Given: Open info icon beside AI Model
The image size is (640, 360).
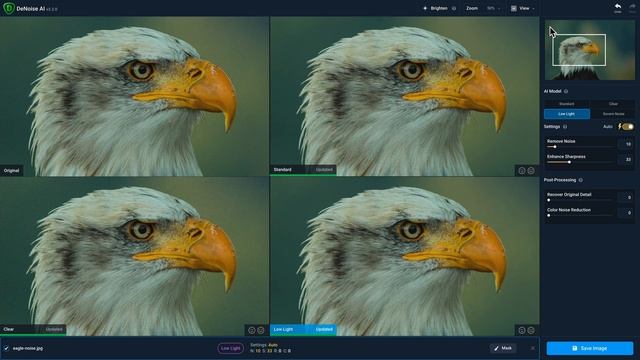Looking at the screenshot, I should (x=566, y=91).
